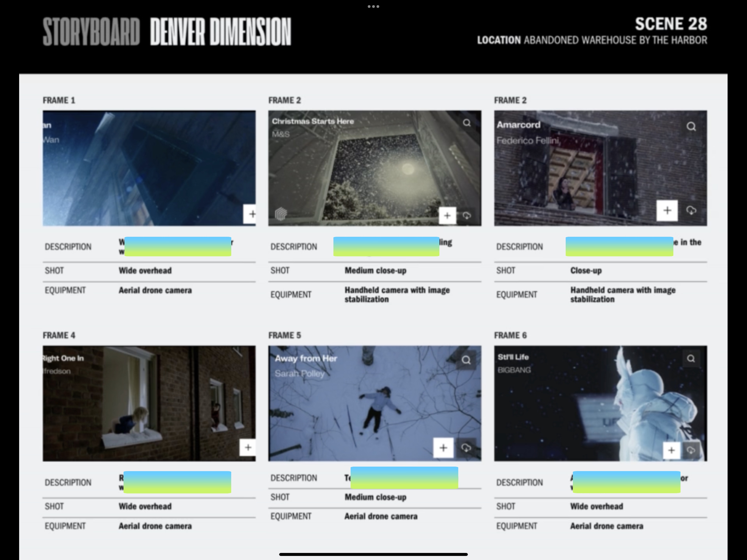Viewport: 747px width, 560px height.
Task: Click the Denver Dimension title text
Action: click(220, 32)
